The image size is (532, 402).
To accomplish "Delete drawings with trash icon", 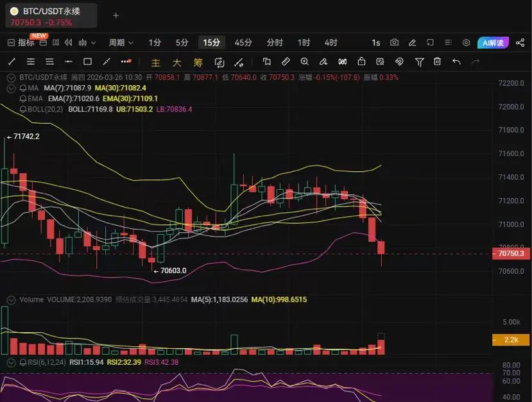I will [x=437, y=62].
